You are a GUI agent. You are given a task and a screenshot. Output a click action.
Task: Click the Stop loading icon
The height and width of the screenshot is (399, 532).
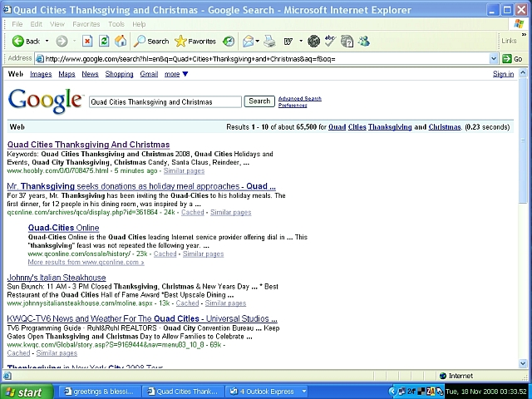pos(87,41)
